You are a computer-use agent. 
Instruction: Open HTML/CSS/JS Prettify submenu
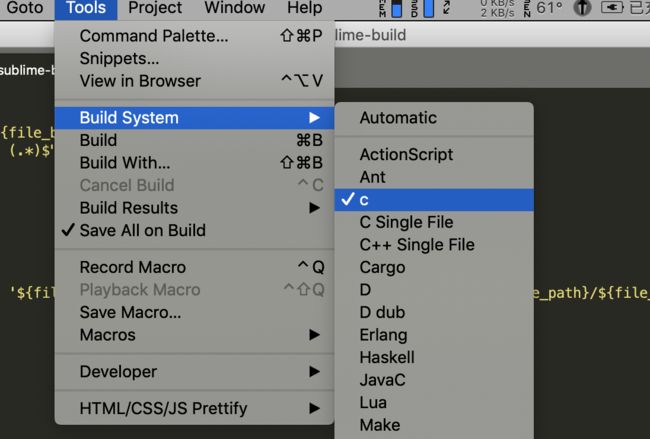[194, 409]
